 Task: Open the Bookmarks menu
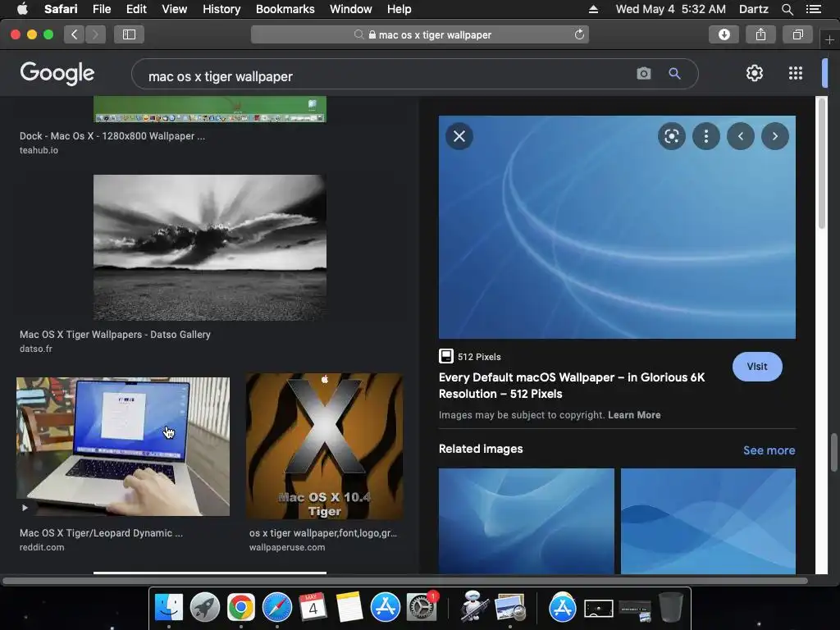[285, 9]
